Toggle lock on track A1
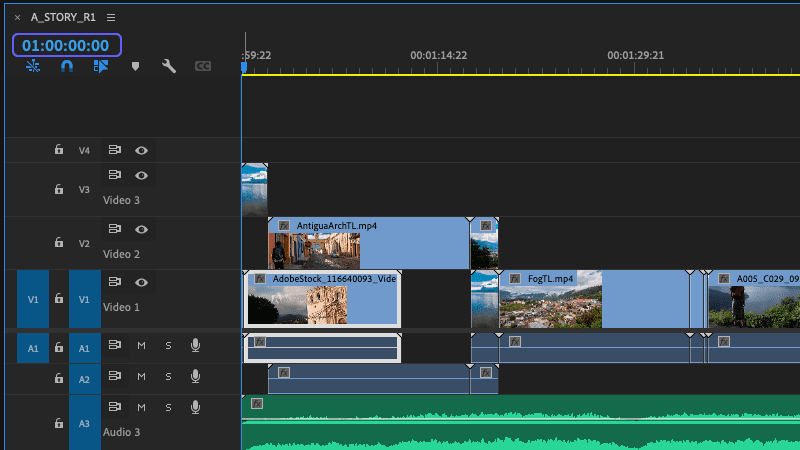 click(59, 348)
